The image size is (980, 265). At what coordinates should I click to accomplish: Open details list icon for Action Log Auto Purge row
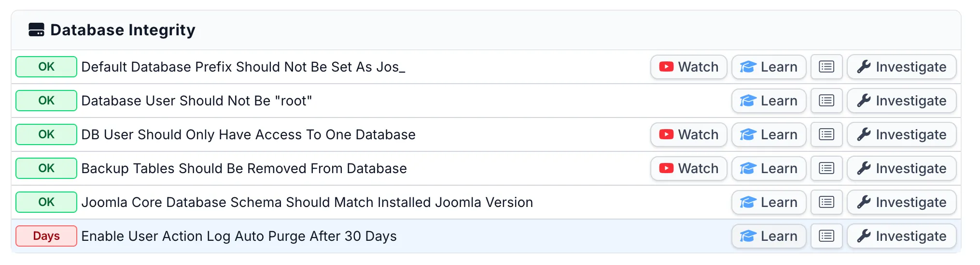(x=826, y=236)
